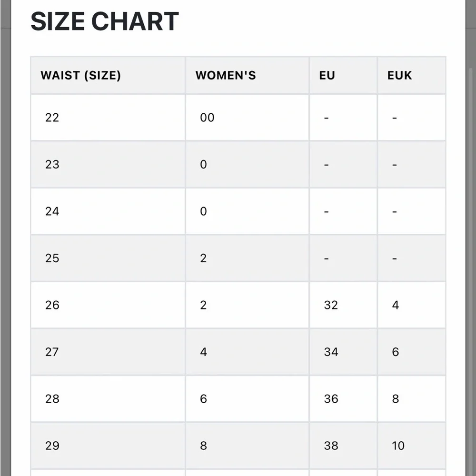Viewport: 476px width, 476px height.
Task: Click EUK size 4 cell
Action: [x=411, y=305]
